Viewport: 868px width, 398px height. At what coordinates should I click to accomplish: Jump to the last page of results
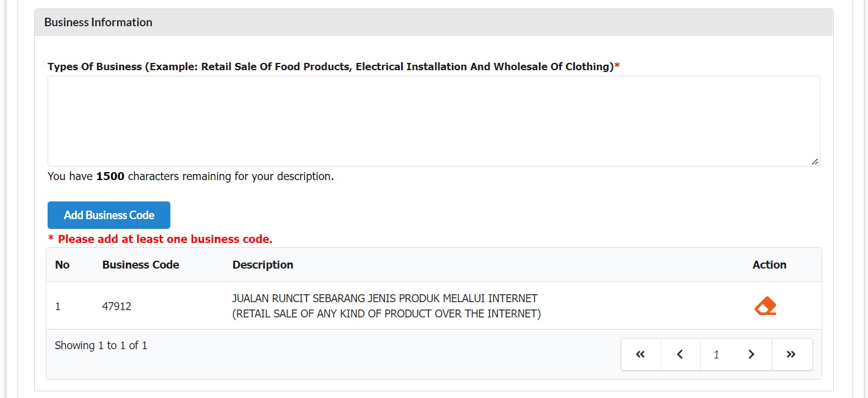coord(792,355)
